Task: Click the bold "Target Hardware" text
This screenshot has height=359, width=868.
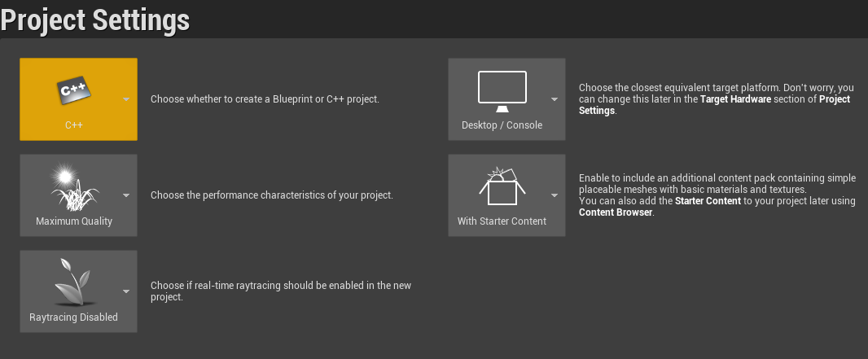Action: pyautogui.click(x=738, y=99)
